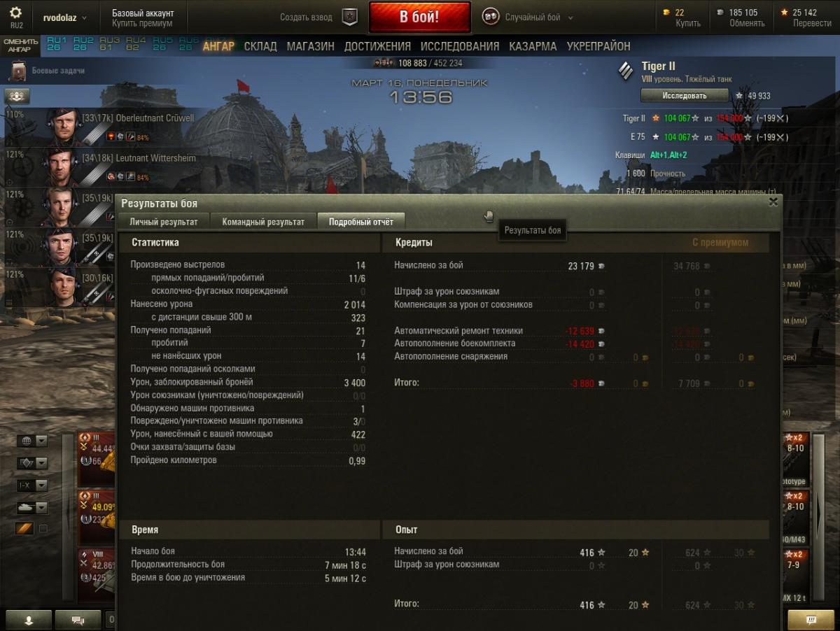
Task: Expand the nation filter dropdown
Action: pos(33,441)
